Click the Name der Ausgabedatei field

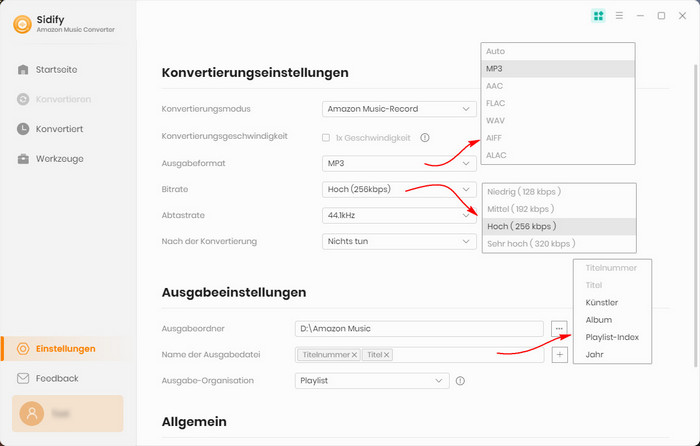coord(419,355)
